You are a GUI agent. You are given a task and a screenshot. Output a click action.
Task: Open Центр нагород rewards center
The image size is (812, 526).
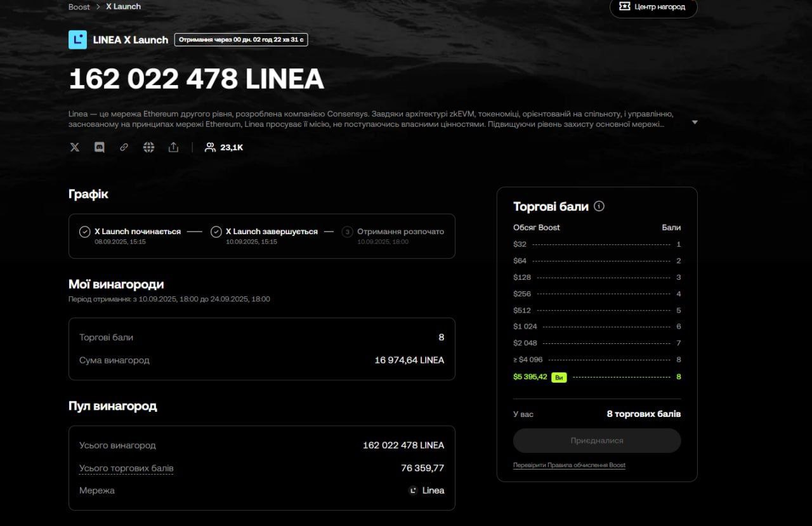click(653, 7)
